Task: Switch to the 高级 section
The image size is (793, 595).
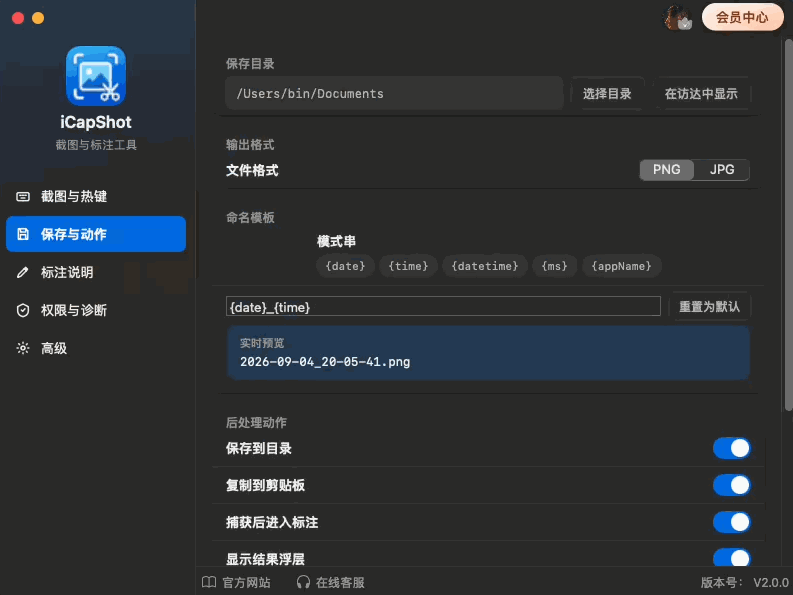Action: click(96, 348)
